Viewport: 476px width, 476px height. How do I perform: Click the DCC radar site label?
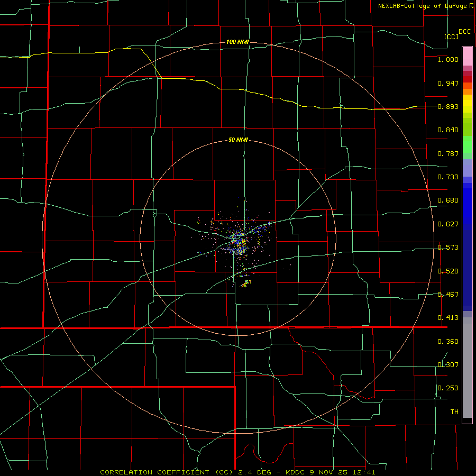[x=465, y=32]
